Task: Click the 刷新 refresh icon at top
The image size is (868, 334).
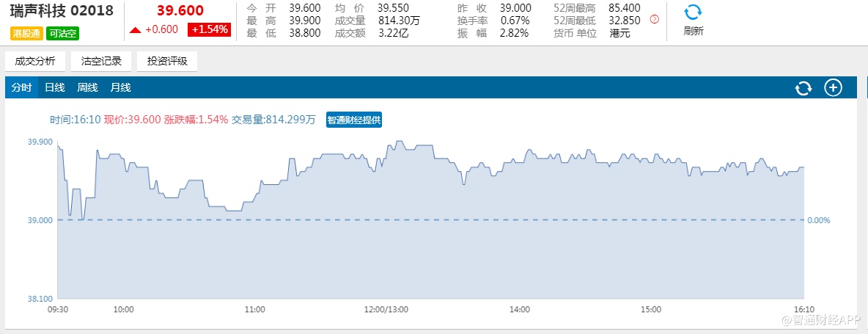Action: (x=693, y=13)
